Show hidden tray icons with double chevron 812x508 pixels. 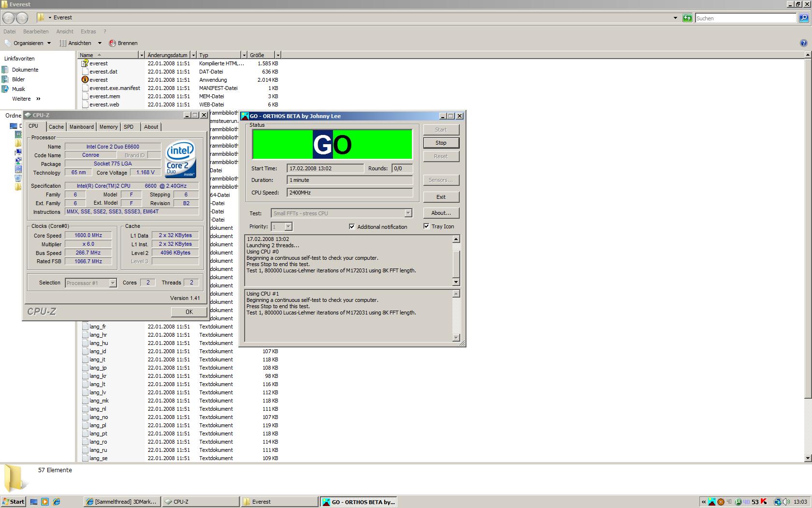(704, 502)
